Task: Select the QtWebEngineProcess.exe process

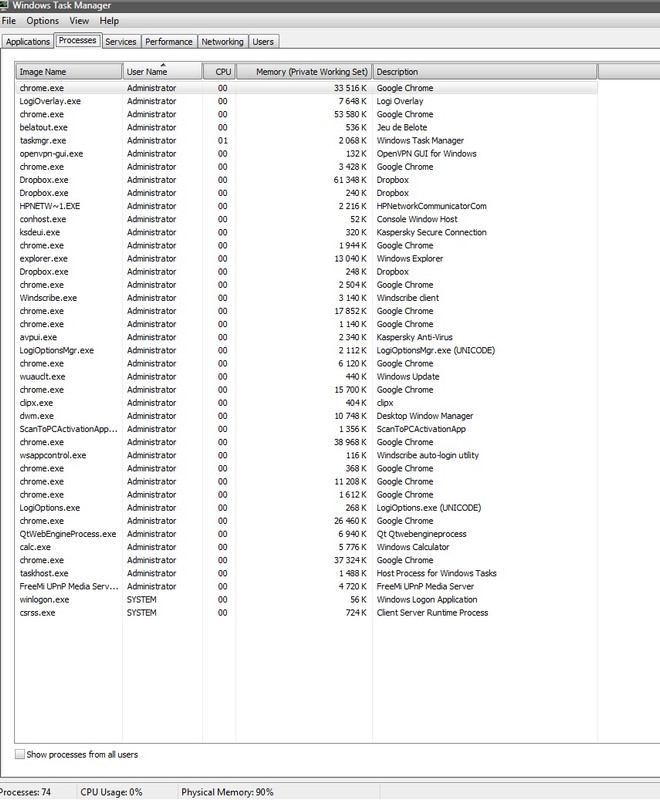Action: pos(306,534)
